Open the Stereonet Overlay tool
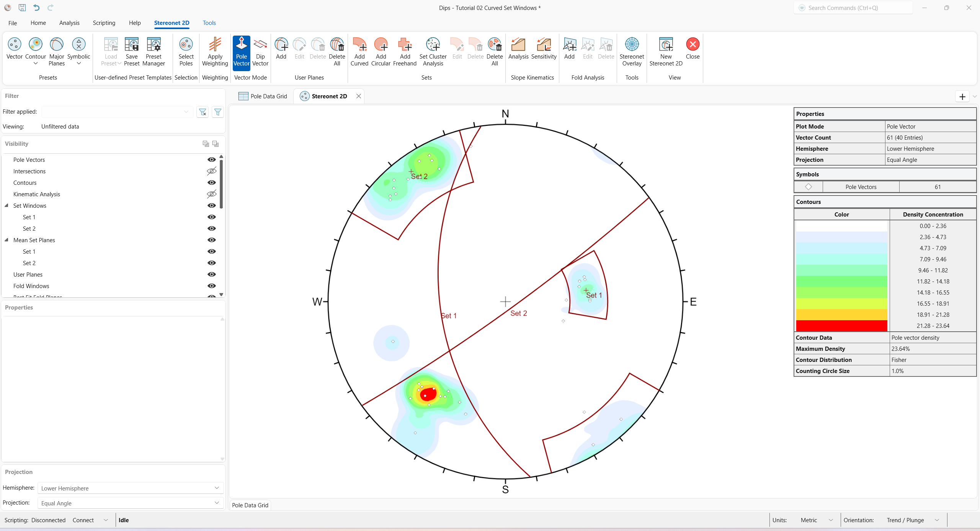980x531 pixels. click(632, 52)
